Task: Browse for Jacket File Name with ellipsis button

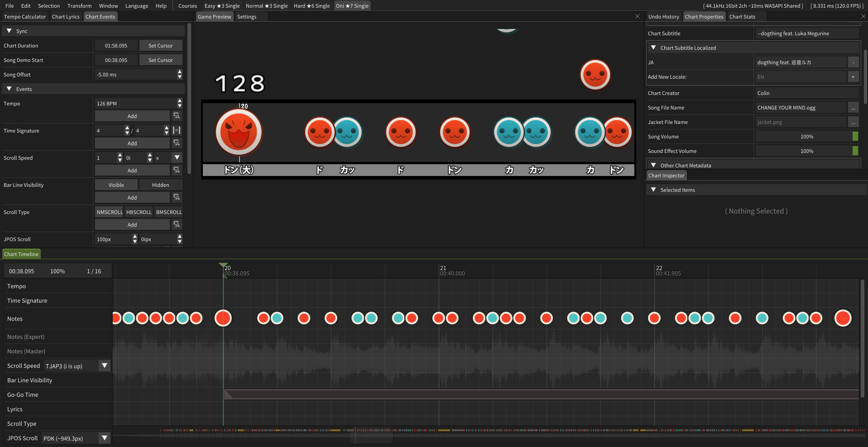Action: pyautogui.click(x=853, y=122)
